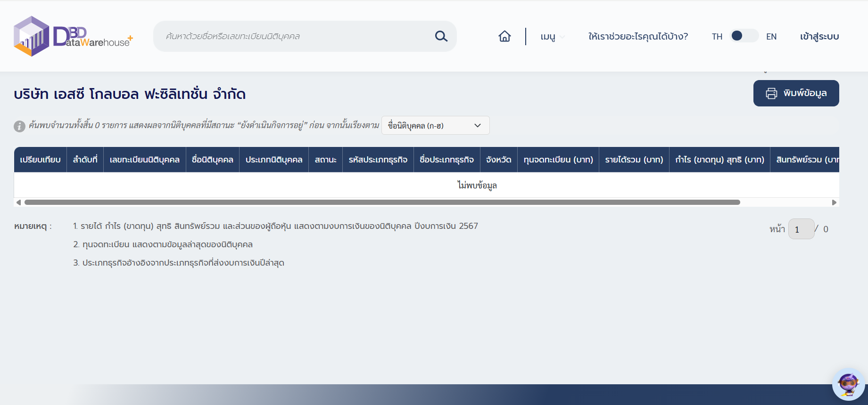Click the เปรียบเทียบ column header

(40, 160)
